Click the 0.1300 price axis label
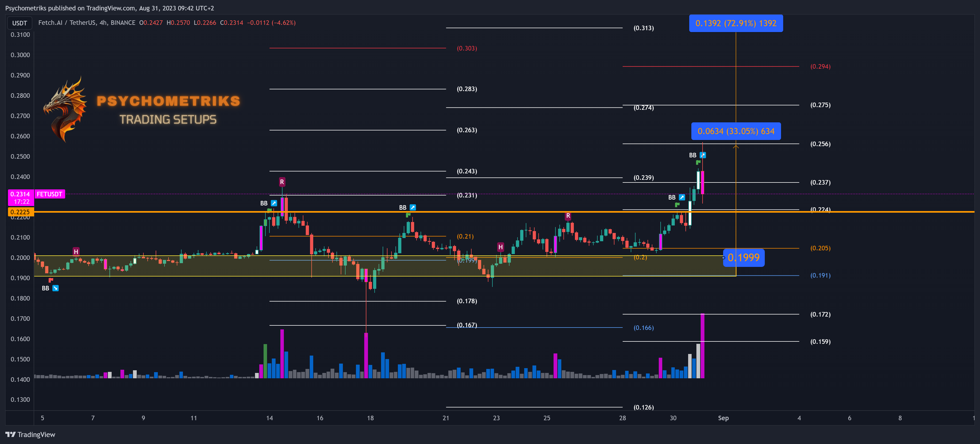Viewport: 980px width, 444px height. [x=20, y=399]
